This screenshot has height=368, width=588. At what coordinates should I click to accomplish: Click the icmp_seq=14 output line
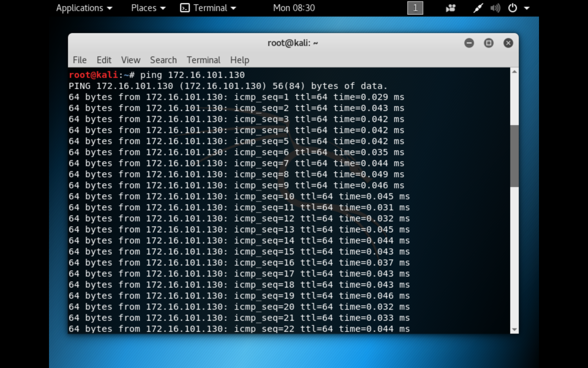239,240
